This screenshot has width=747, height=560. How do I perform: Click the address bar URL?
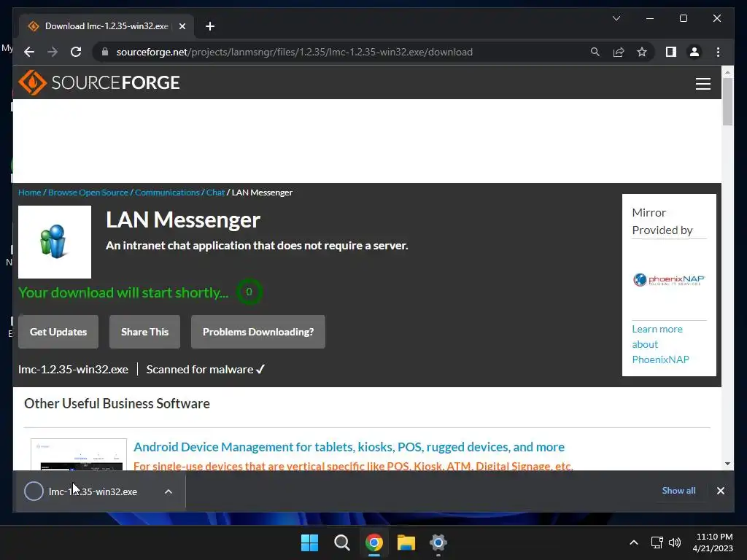click(295, 52)
